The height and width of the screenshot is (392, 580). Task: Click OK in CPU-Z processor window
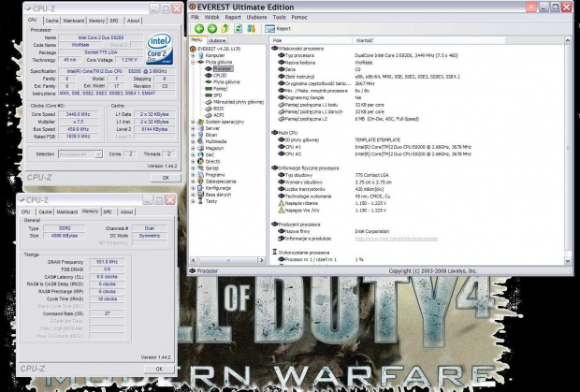tap(166, 178)
